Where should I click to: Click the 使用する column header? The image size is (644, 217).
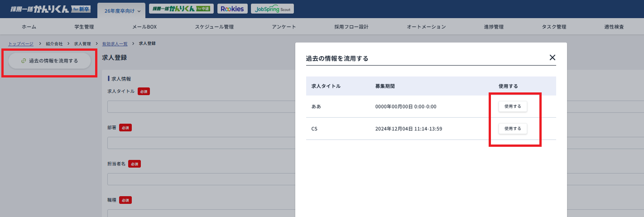508,86
